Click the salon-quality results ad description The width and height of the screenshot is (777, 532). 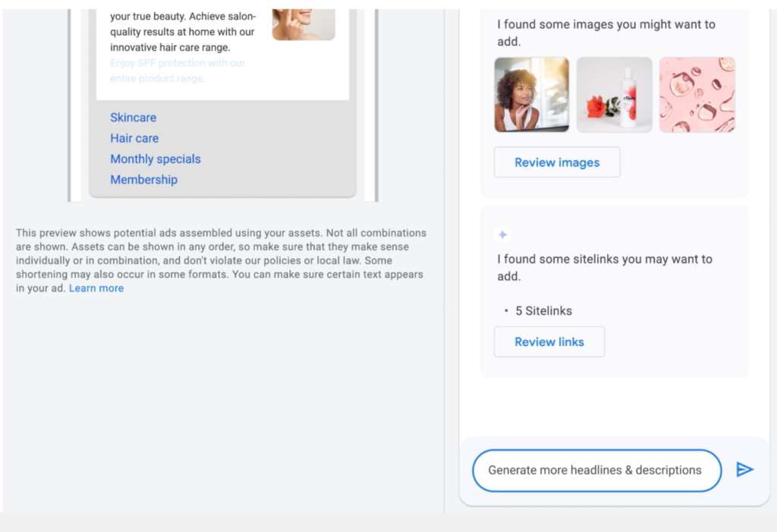[x=183, y=32]
